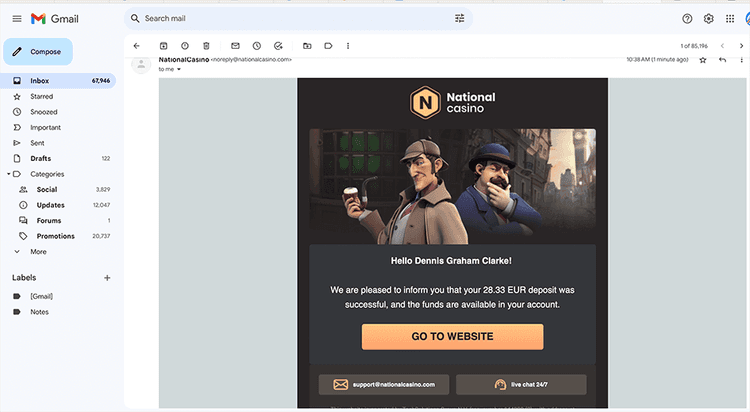Viewport: 750px width, 412px height.
Task: Report spam on this email
Action: tap(185, 46)
